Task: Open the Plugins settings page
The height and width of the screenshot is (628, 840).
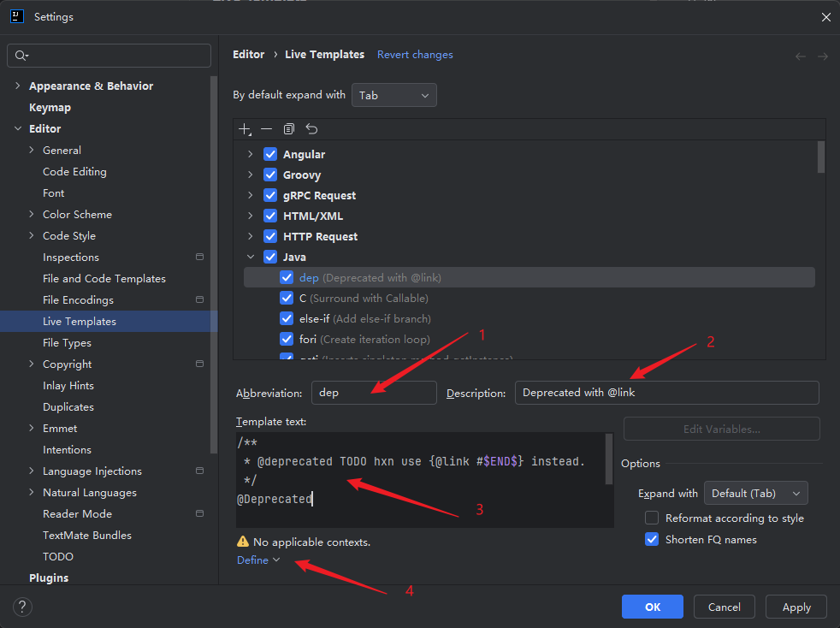Action: tap(49, 578)
